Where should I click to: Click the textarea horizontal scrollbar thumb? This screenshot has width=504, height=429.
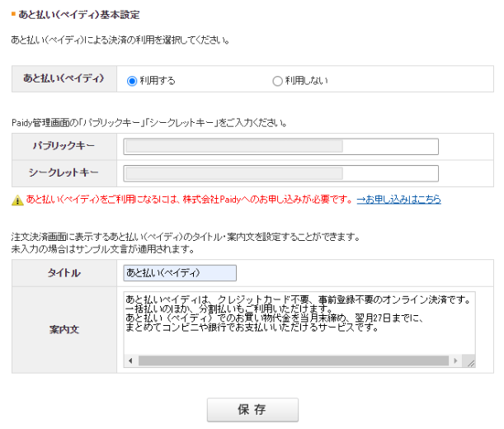click(x=294, y=361)
